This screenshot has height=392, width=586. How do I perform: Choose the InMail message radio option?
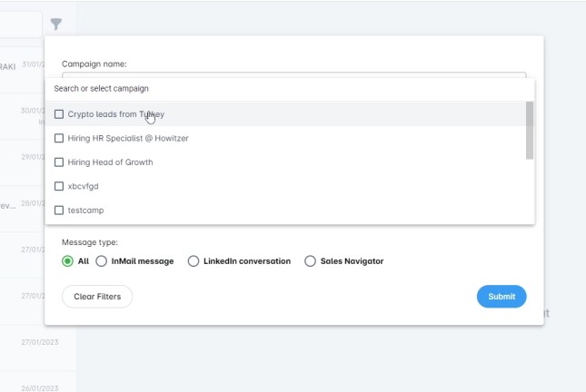tap(101, 261)
